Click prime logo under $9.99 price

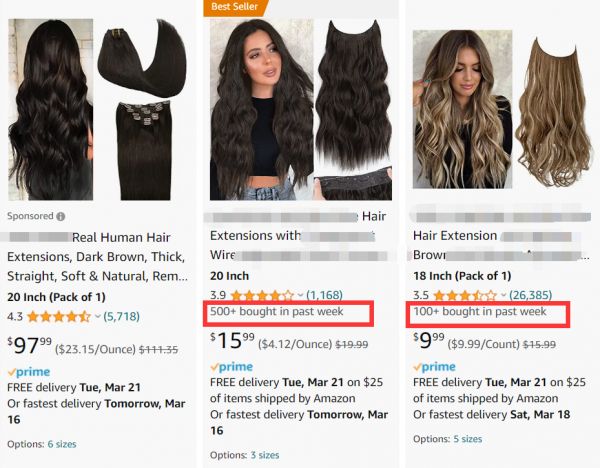click(434, 367)
